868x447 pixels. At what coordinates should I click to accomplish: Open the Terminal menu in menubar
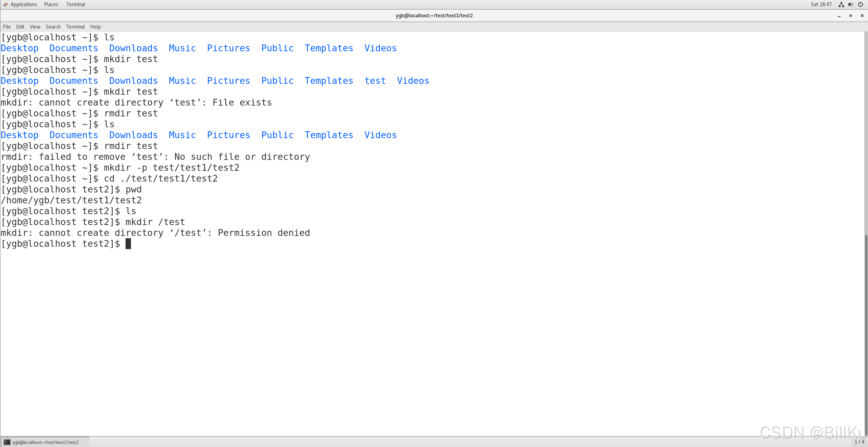click(75, 27)
